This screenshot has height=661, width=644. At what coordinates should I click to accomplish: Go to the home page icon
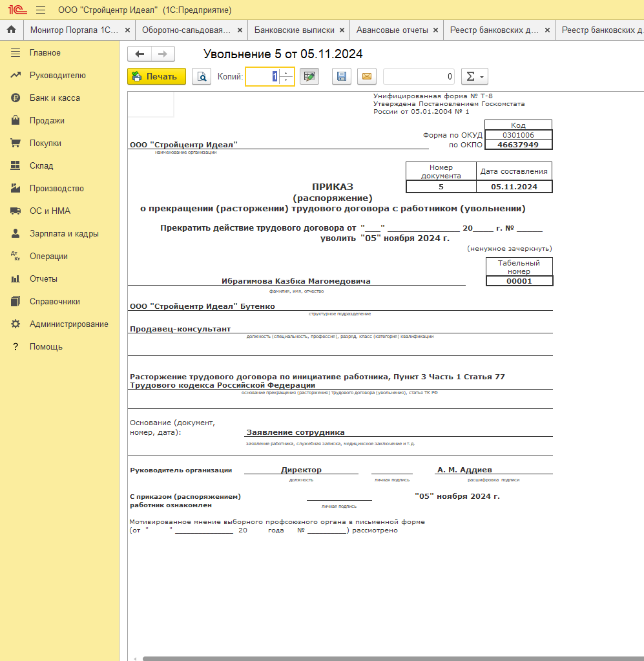point(12,30)
